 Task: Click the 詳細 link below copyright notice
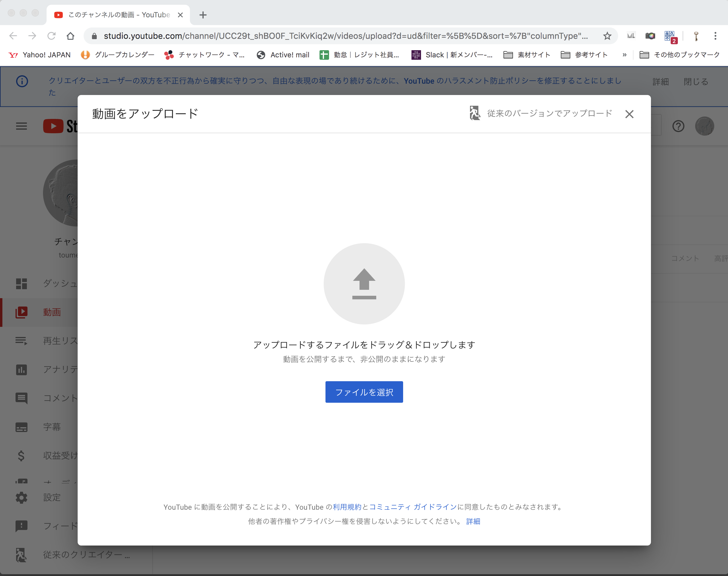(x=473, y=521)
